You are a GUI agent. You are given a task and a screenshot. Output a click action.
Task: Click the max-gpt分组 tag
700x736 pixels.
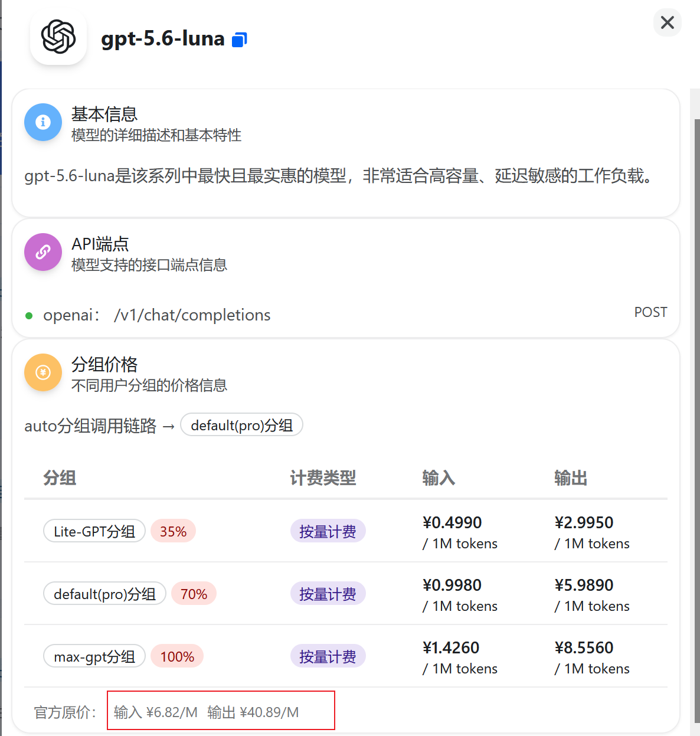[x=94, y=656]
